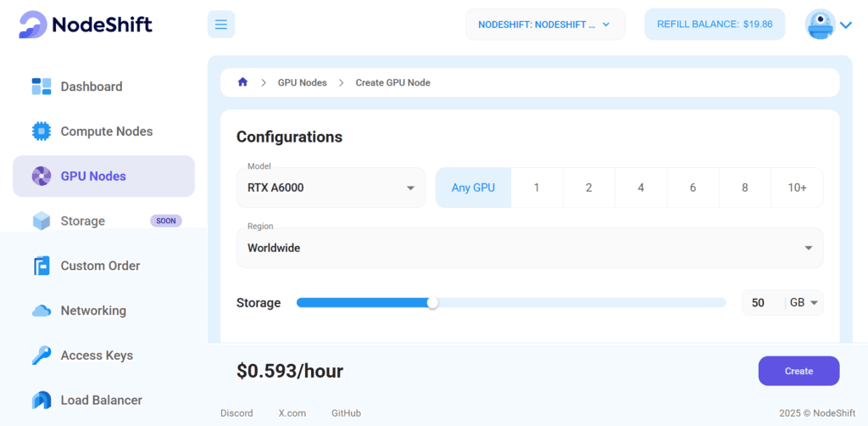Click the Compute Nodes chip icon
Viewport: 868px width, 426px height.
pos(42,132)
